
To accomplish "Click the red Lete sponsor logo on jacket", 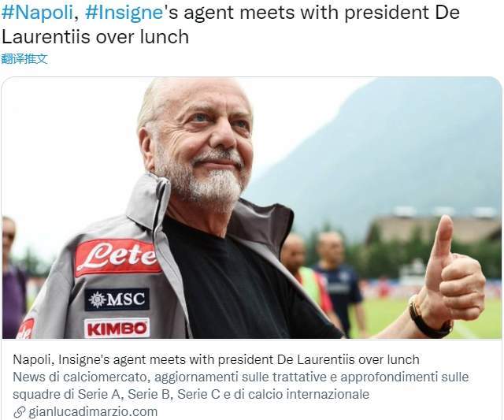I will pyautogui.click(x=117, y=257).
